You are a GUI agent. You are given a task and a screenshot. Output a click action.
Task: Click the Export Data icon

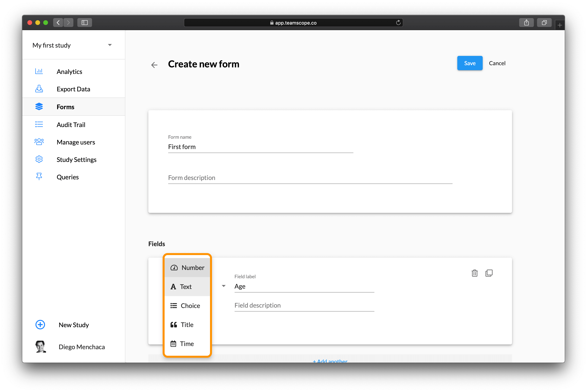point(39,89)
